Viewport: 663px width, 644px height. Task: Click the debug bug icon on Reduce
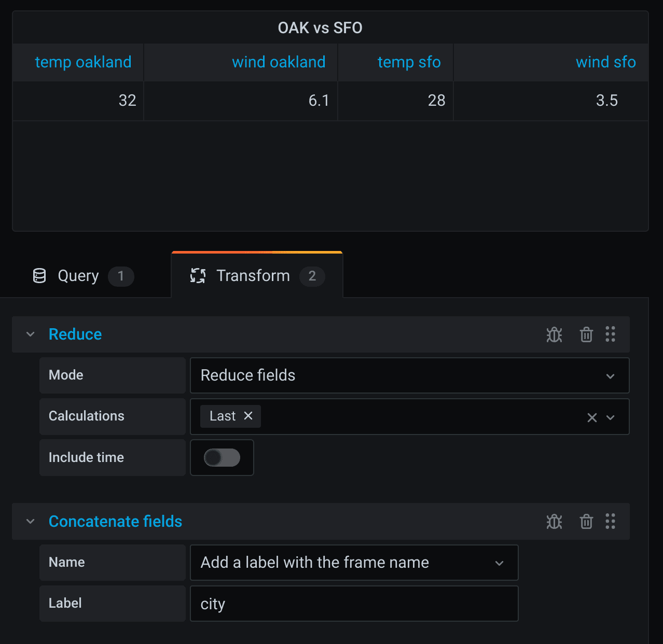[x=554, y=335]
